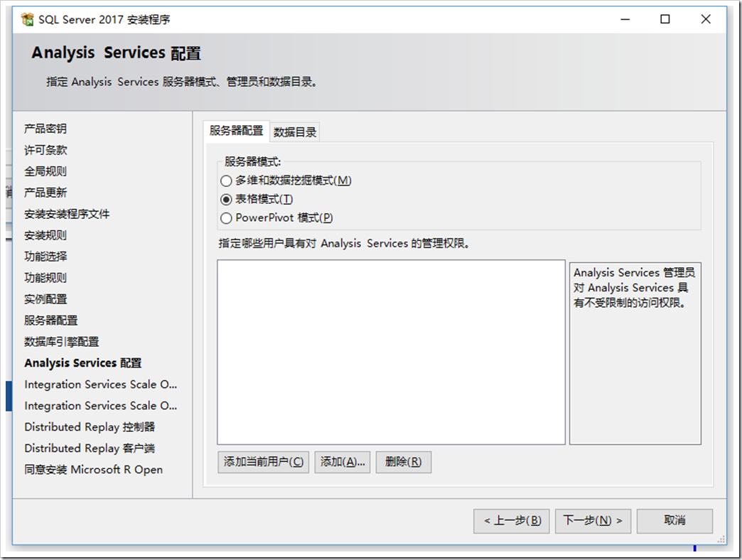Image resolution: width=742 pixels, height=560 pixels.
Task: Click the 删除(R) button
Action: click(403, 462)
